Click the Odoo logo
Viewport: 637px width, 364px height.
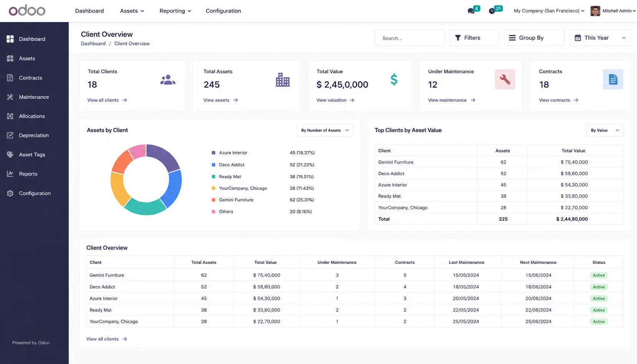27,11
